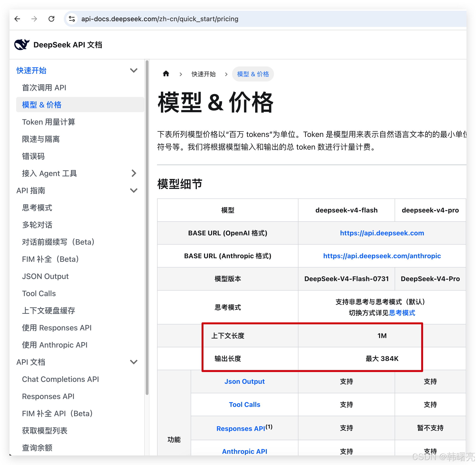Screen dimensions: 476x465
Task: Open 接入 Agent 工具 sidebar item
Action: (49, 173)
